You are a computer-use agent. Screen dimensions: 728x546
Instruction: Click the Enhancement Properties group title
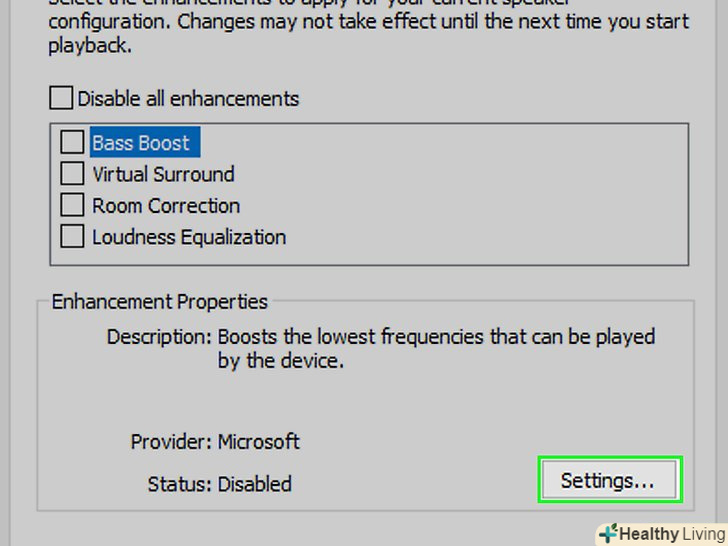point(160,301)
